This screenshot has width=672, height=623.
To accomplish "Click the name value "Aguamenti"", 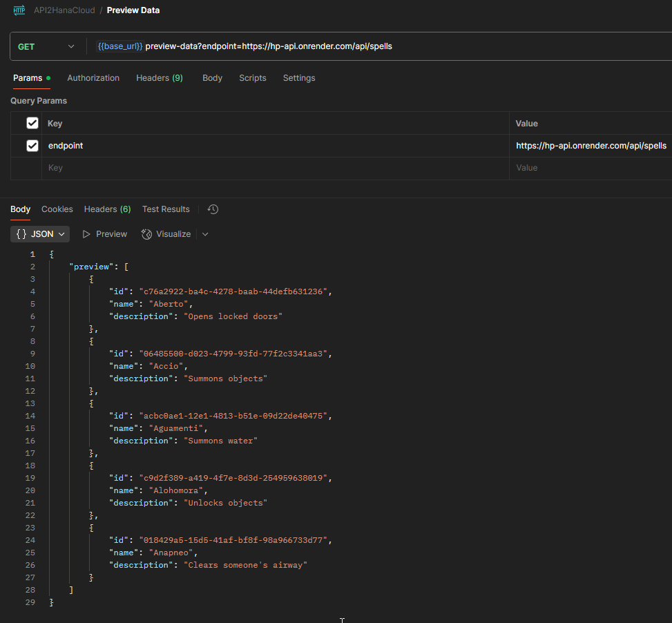I will [x=175, y=428].
